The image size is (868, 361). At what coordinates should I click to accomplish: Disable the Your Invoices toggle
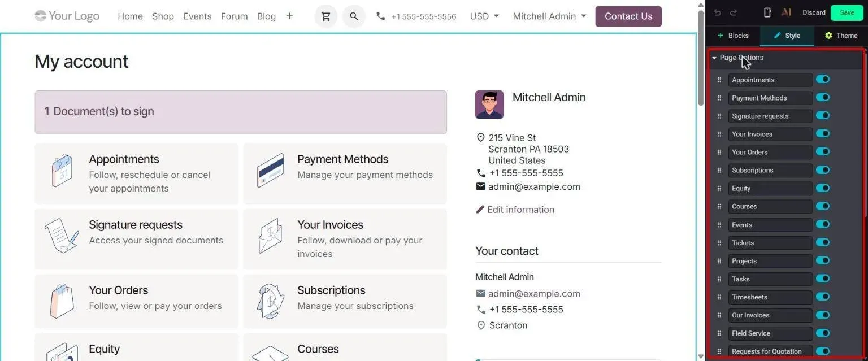(823, 133)
